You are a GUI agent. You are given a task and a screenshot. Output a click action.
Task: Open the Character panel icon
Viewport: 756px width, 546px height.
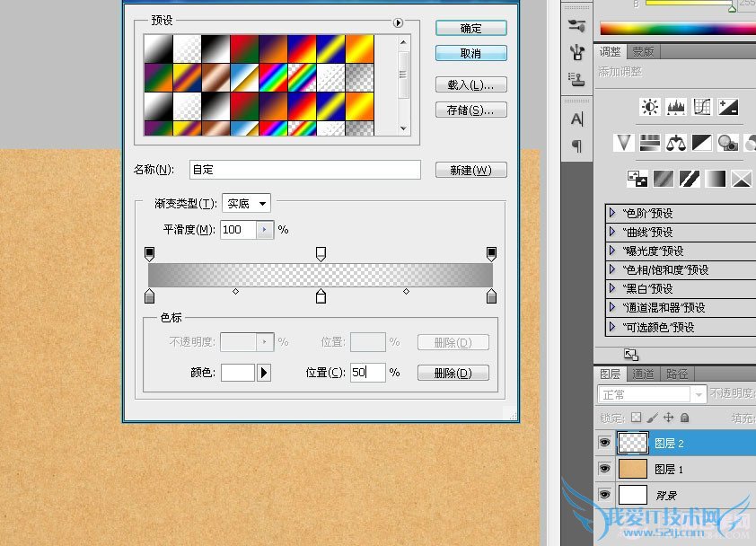pos(577,119)
